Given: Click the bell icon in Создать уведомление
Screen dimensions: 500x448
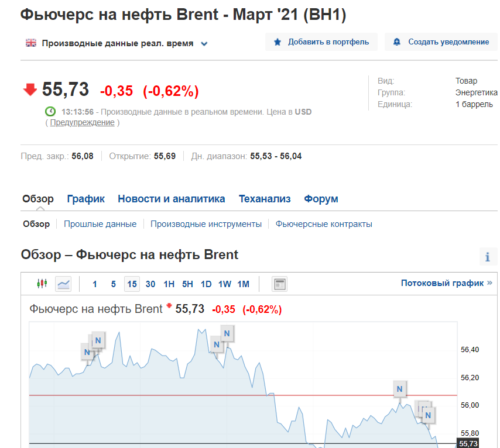Looking at the screenshot, I should click(x=397, y=42).
